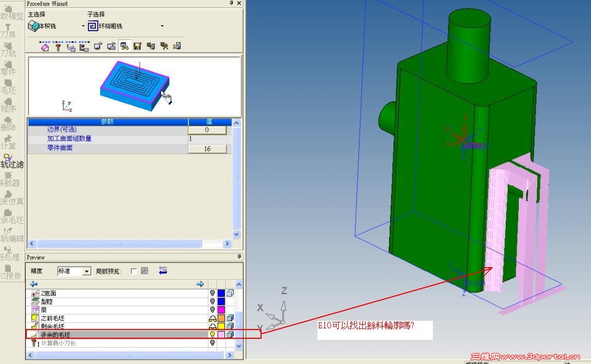This screenshot has height=364, width=591.
Task: Click the blue right arrow in Preview list header
Action: tap(200, 284)
